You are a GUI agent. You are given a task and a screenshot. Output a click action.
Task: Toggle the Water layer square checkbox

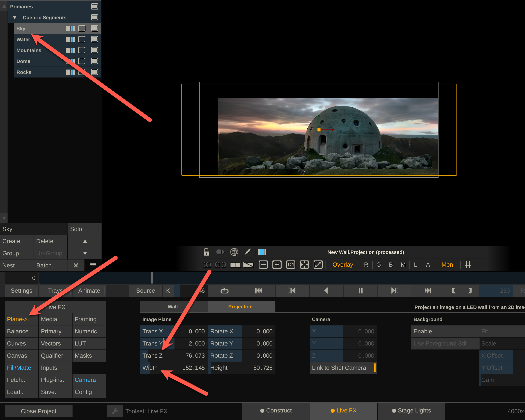(82, 39)
